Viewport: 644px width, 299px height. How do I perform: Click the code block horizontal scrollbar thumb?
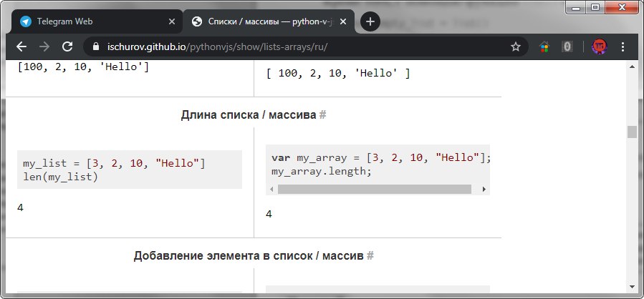pos(374,189)
